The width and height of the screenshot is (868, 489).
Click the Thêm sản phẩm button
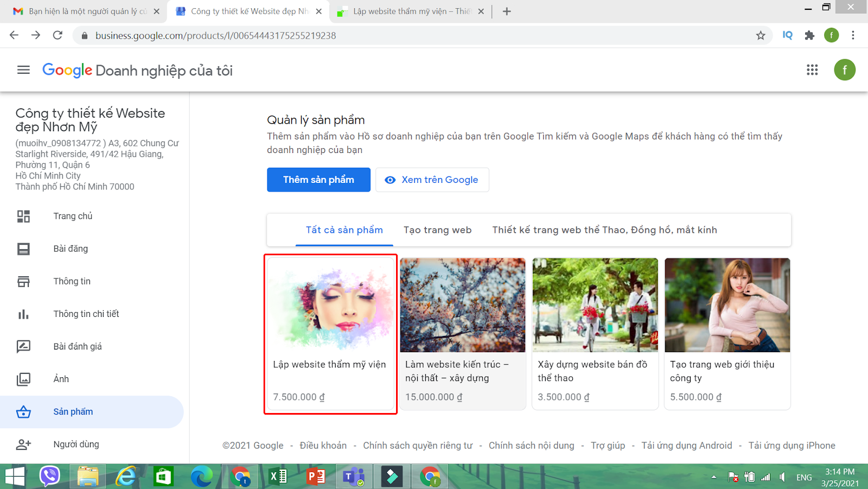click(x=318, y=180)
